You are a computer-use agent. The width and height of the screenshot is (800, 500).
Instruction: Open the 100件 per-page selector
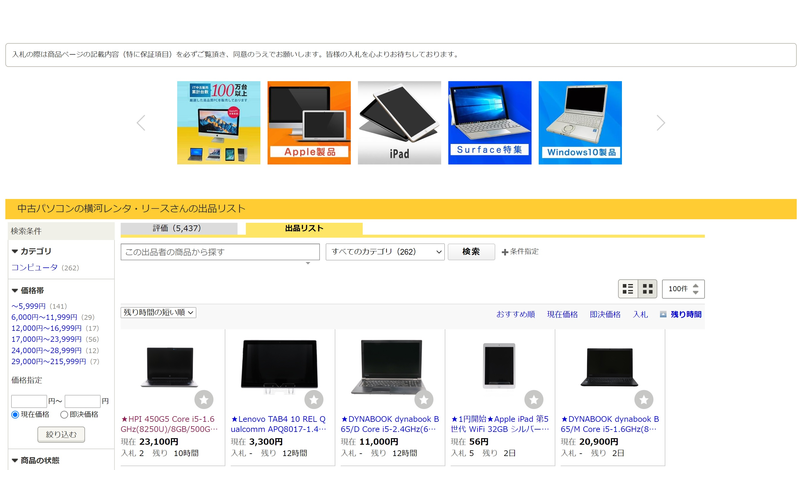click(x=683, y=289)
